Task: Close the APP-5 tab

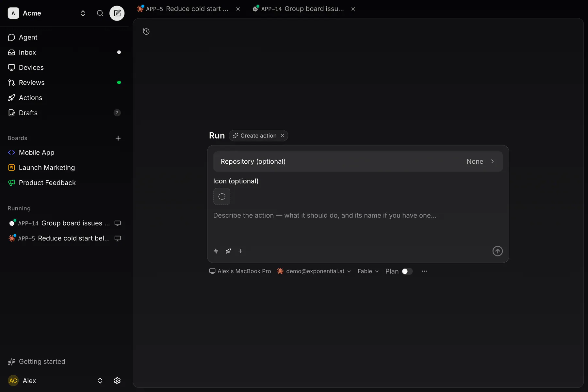Action: (x=238, y=9)
